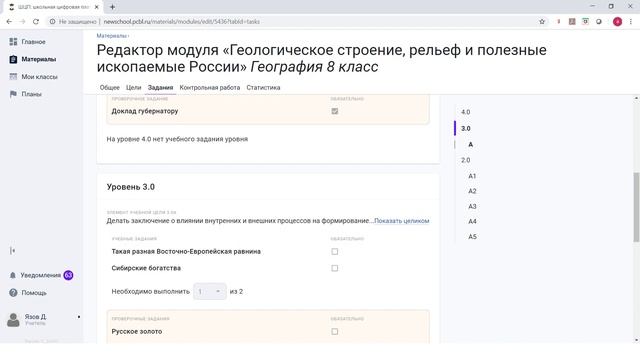This screenshot has width=640, height=360.
Task: Check mandatory for Сибирские богатства
Action: (x=335, y=268)
